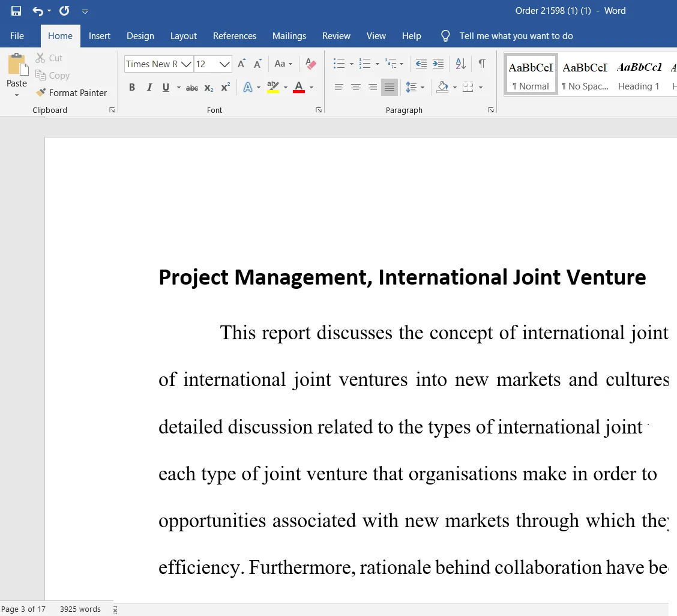677x616 pixels.
Task: Apply numbered list formatting
Action: [366, 64]
